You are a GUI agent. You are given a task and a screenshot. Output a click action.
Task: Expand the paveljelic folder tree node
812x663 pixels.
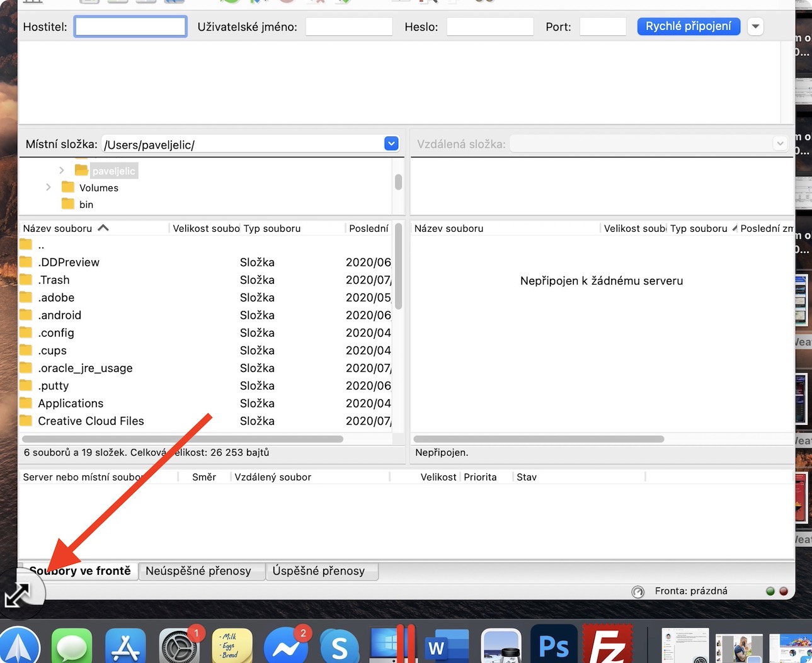61,171
